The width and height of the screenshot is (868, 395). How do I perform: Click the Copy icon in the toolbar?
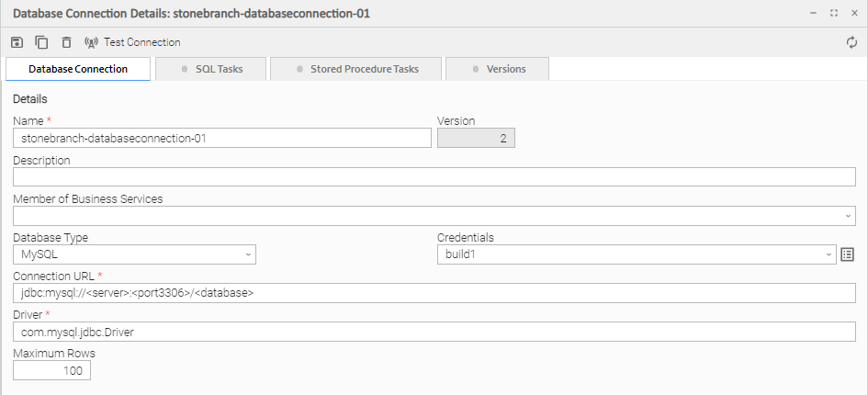click(41, 42)
